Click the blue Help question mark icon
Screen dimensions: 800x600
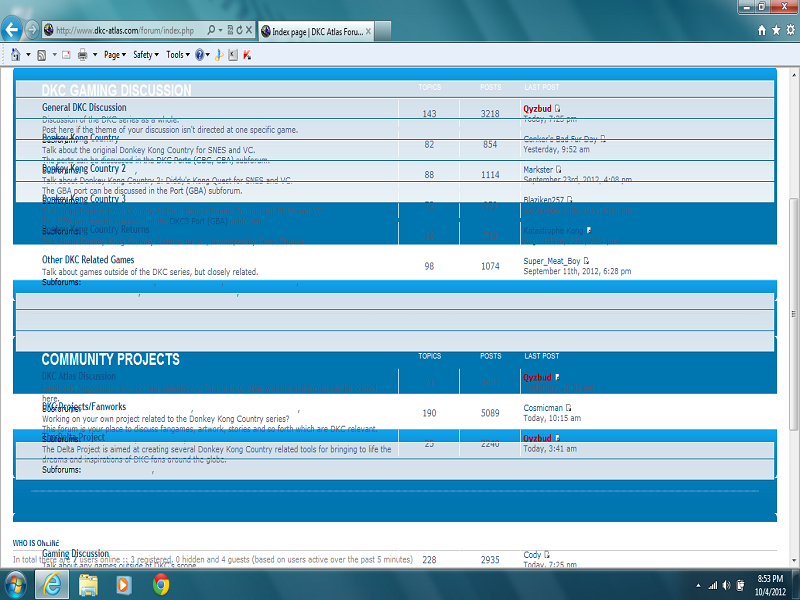[200, 55]
